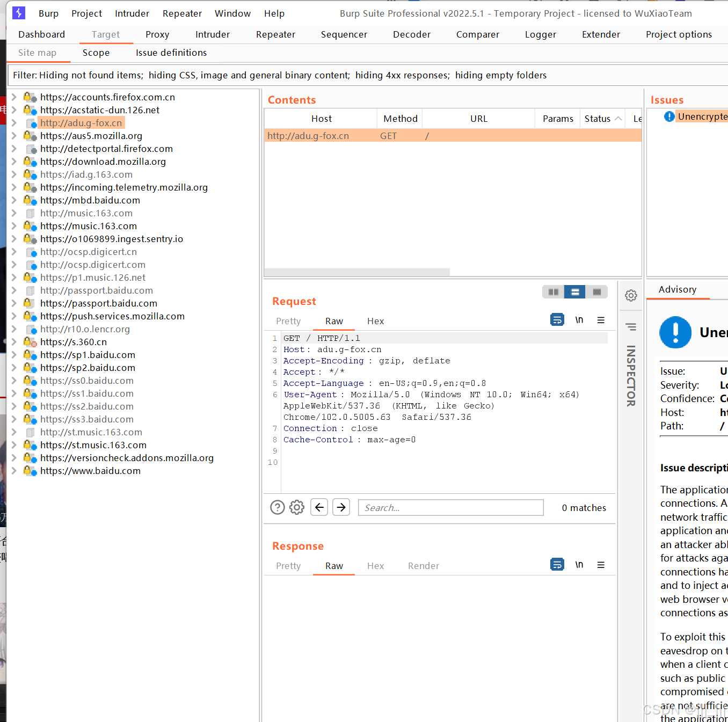Expand the https://versioncheck.addons.mozilla.org node
728x722 pixels.
point(14,458)
